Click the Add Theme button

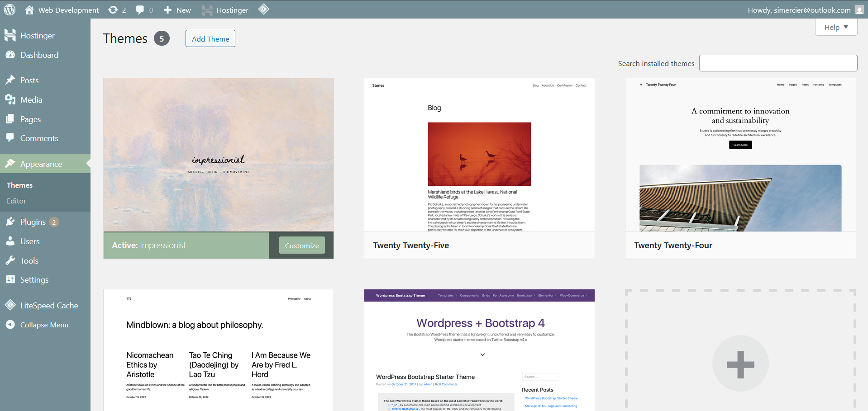[210, 39]
